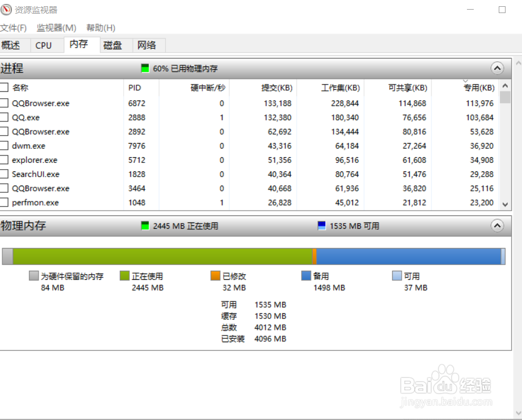
Task: Check the QQBrowser.exe process with PID 6872
Action: pyautogui.click(x=4, y=103)
